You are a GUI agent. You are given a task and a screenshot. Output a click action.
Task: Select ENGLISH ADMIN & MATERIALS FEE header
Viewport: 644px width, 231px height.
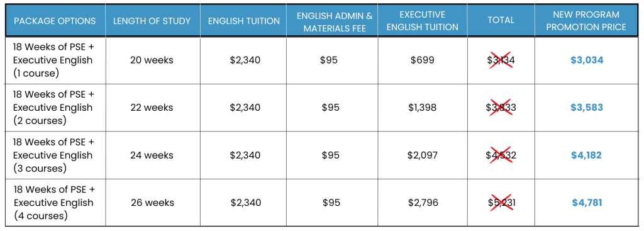pyautogui.click(x=335, y=21)
